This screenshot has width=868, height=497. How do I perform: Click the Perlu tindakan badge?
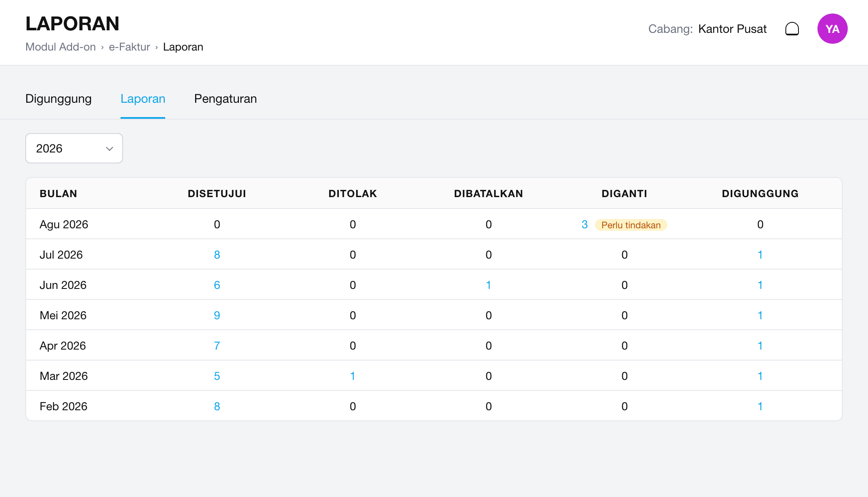[x=631, y=225]
